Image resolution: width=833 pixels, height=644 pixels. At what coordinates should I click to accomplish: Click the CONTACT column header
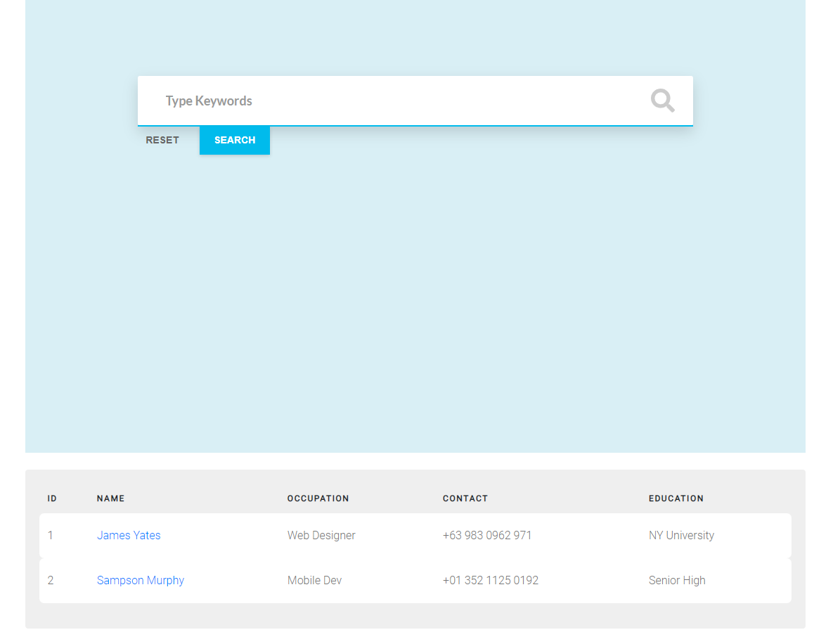[465, 498]
